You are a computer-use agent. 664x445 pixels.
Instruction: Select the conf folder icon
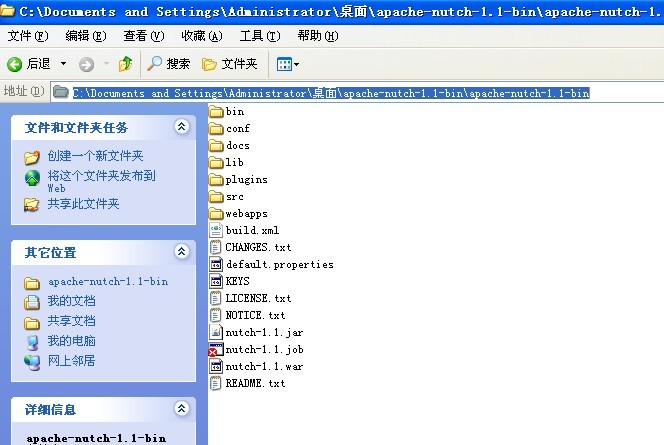point(216,128)
